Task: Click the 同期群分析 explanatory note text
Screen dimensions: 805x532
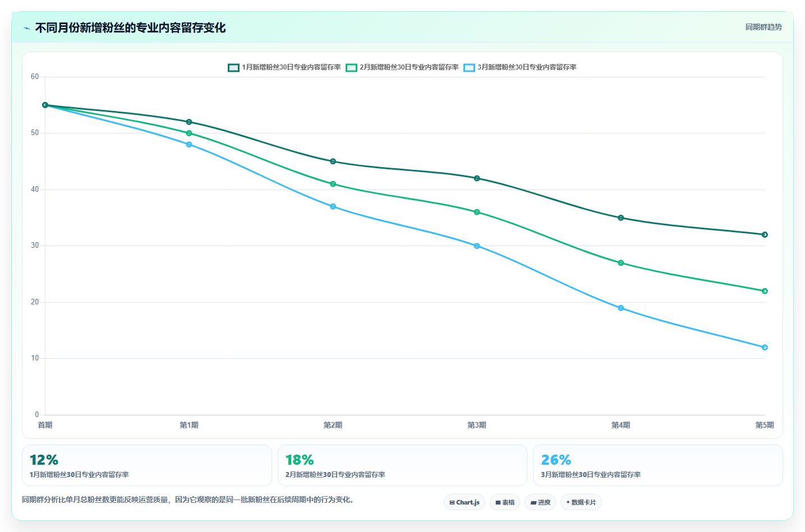Action: click(188, 499)
